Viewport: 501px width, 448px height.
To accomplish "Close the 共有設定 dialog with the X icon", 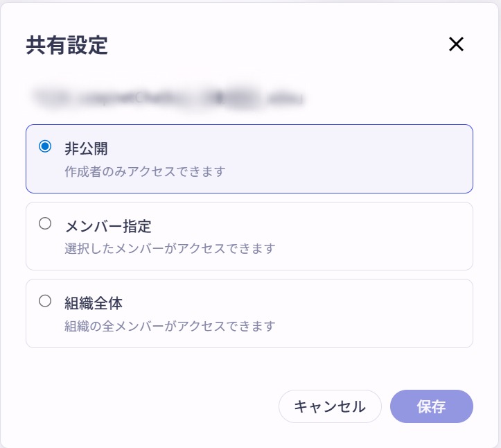I will [456, 44].
